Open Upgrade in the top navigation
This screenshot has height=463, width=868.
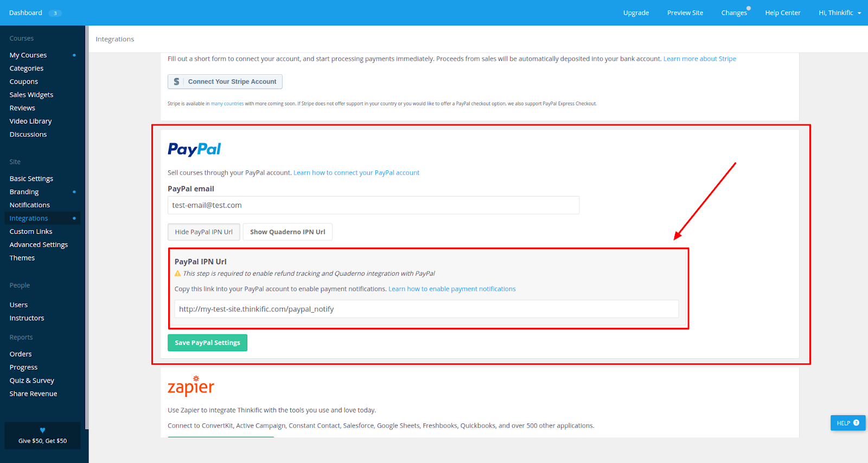coord(636,12)
